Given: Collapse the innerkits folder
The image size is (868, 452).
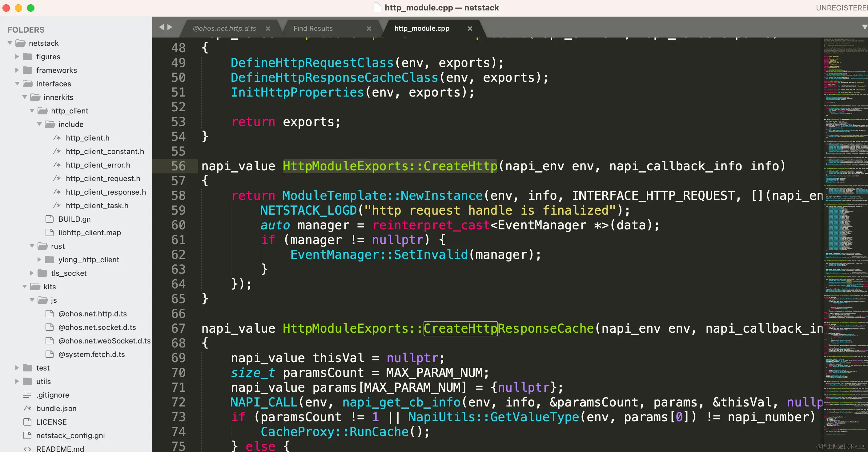Looking at the screenshot, I should coord(25,97).
